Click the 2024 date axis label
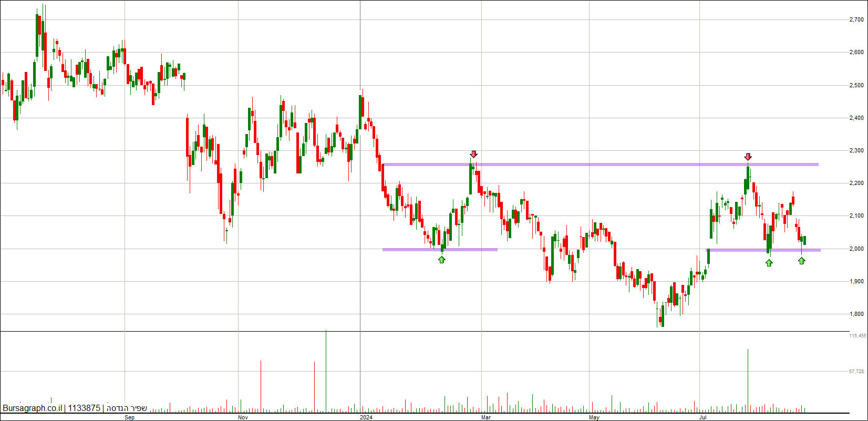This screenshot has height=421, width=868. [366, 418]
